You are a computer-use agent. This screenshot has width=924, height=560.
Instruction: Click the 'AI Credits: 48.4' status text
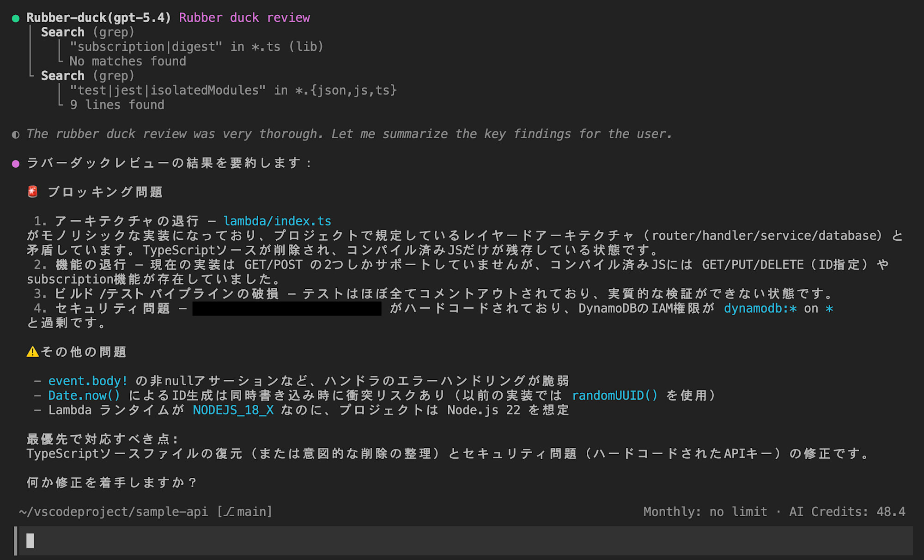pyautogui.click(x=847, y=512)
